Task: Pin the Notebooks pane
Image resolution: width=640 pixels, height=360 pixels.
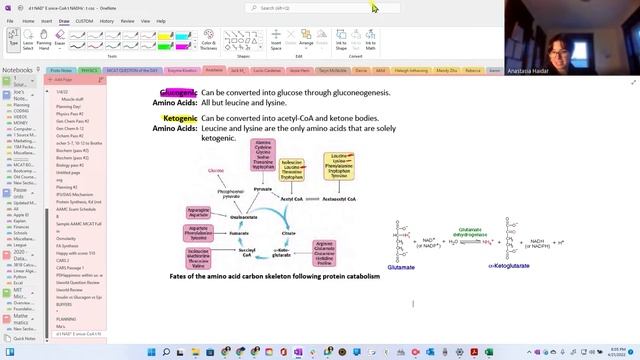Action: coord(38,69)
